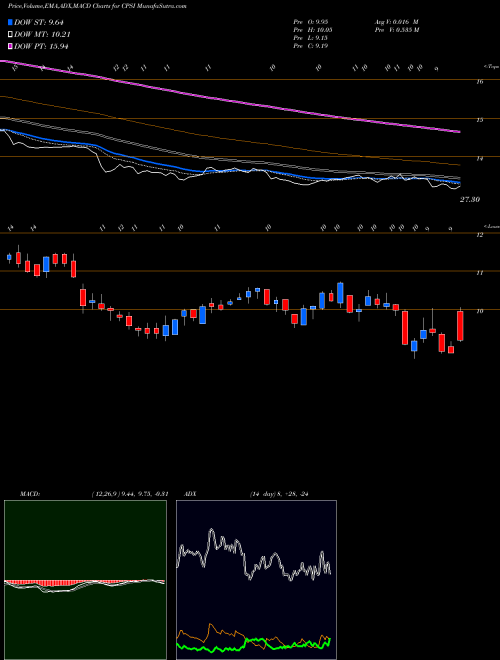500x660 pixels.
Task: Select the 'DOW MT: 10.21' legend label
Action: point(42,35)
